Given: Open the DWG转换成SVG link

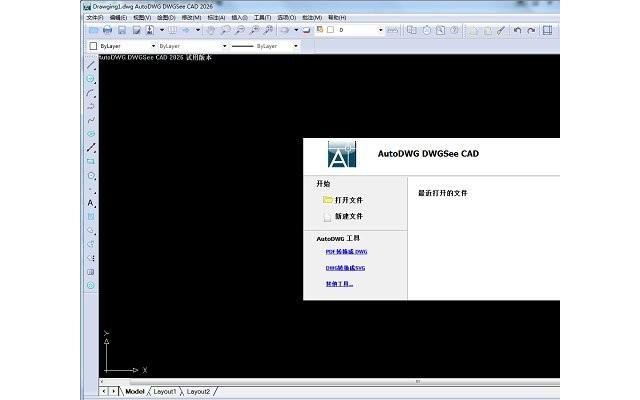Looking at the screenshot, I should click(x=345, y=268).
